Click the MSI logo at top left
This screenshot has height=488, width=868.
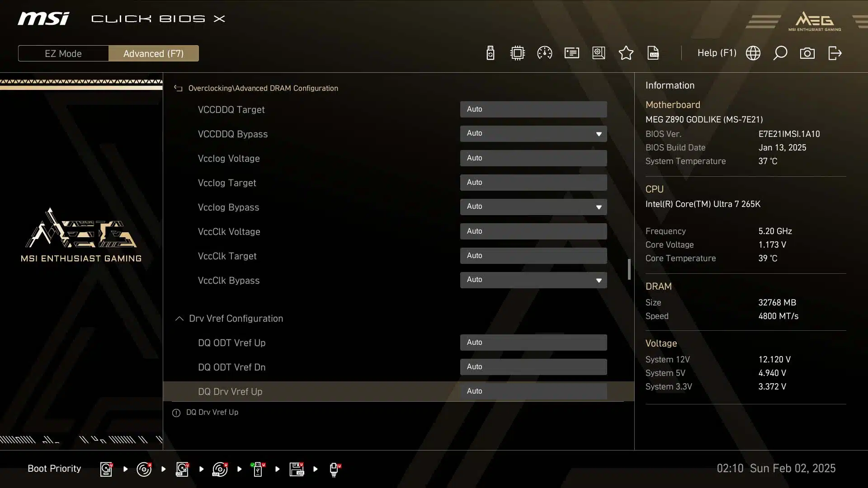point(43,19)
